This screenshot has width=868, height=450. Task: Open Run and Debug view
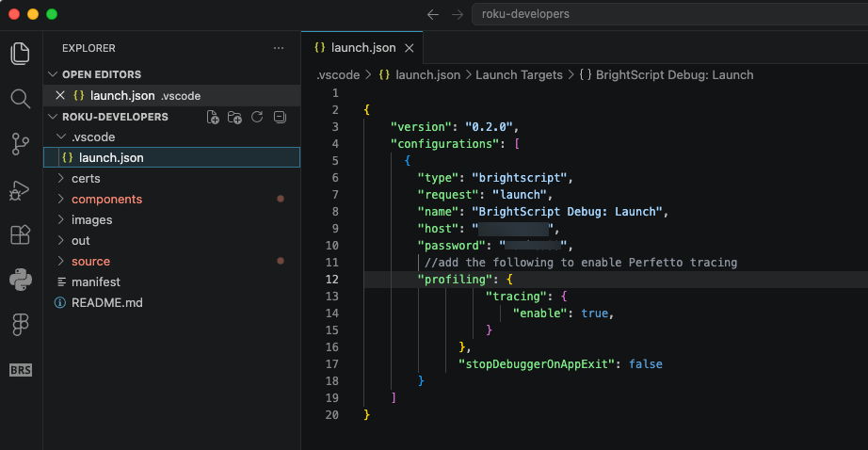tap(20, 189)
